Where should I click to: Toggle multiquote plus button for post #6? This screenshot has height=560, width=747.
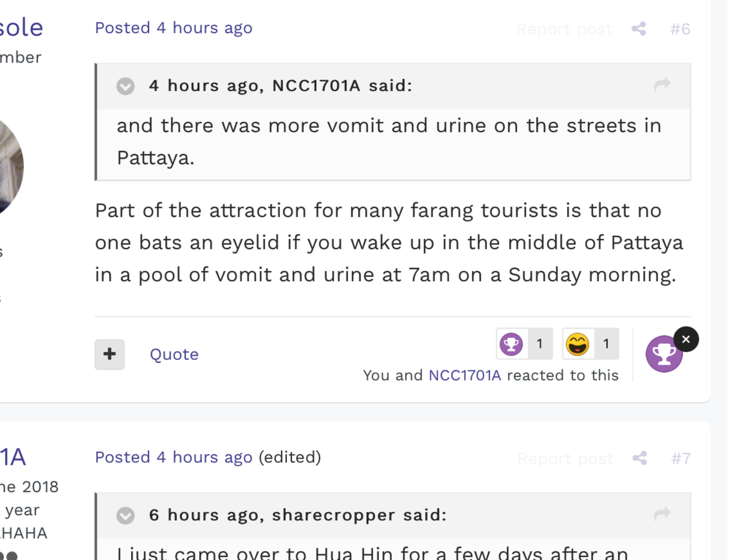point(109,354)
